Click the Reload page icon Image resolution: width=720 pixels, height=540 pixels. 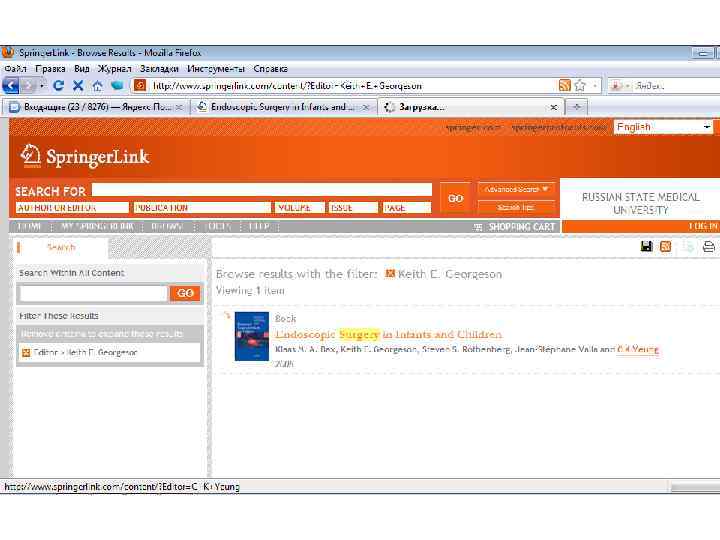click(x=58, y=85)
